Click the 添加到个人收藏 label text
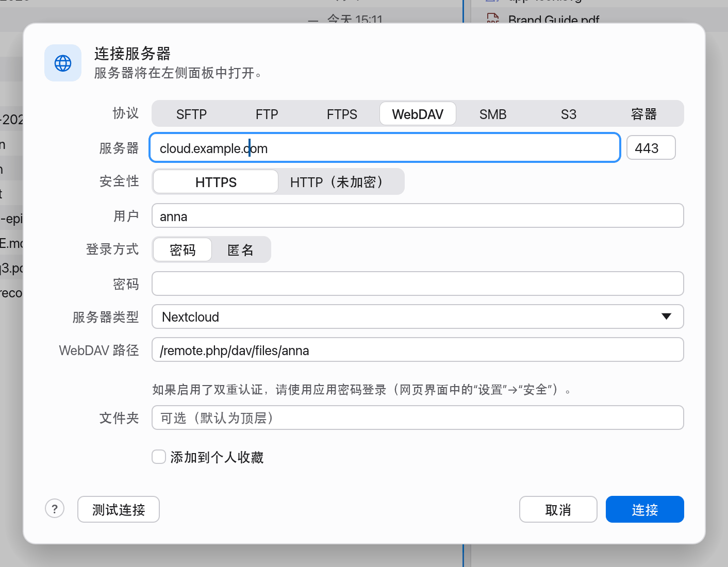 pyautogui.click(x=217, y=457)
